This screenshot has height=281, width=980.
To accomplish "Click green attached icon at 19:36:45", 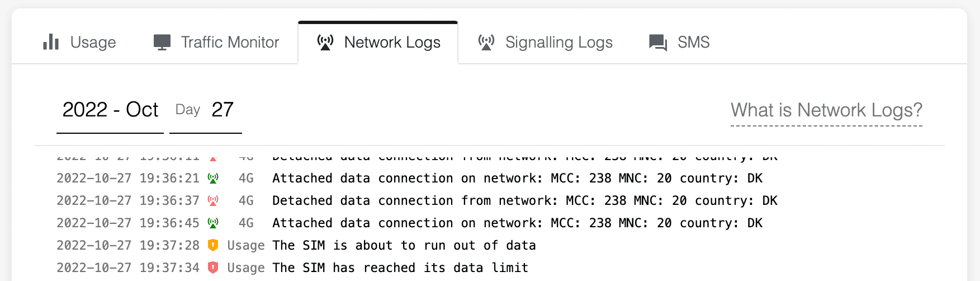I will pos(213,223).
